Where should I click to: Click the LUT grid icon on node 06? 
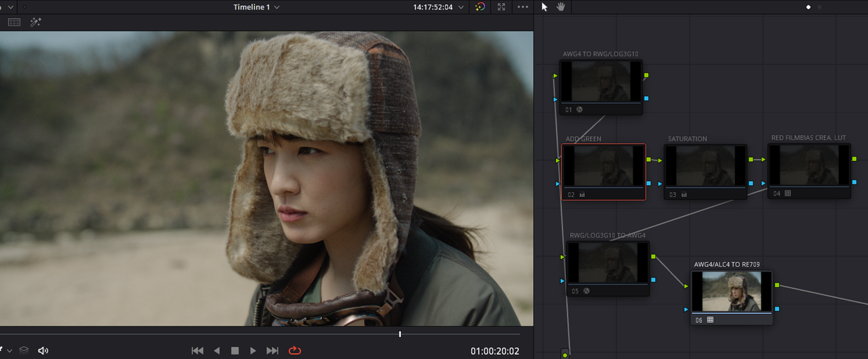tap(710, 320)
